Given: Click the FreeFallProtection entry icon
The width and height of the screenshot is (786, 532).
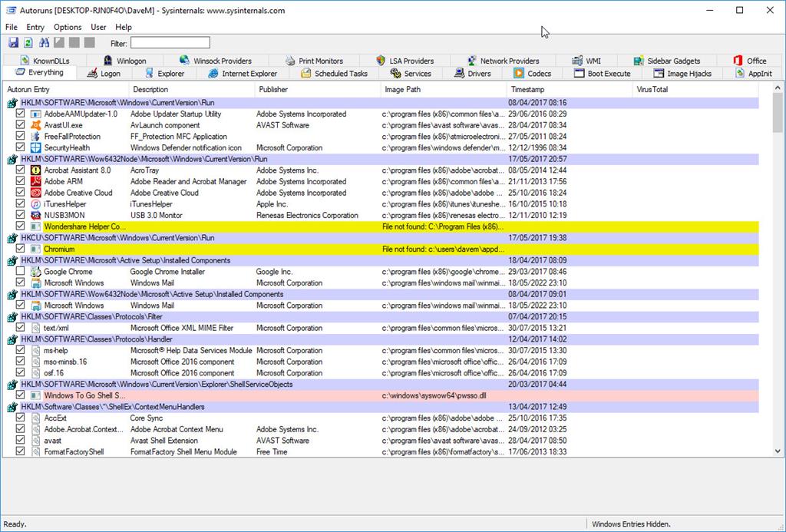Looking at the screenshot, I should 35,137.
